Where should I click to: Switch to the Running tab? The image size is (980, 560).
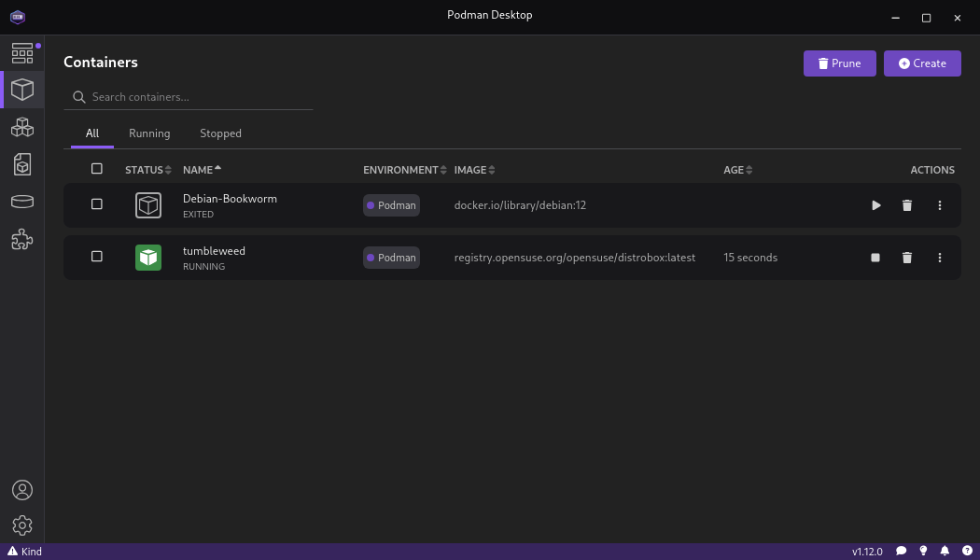coord(149,133)
